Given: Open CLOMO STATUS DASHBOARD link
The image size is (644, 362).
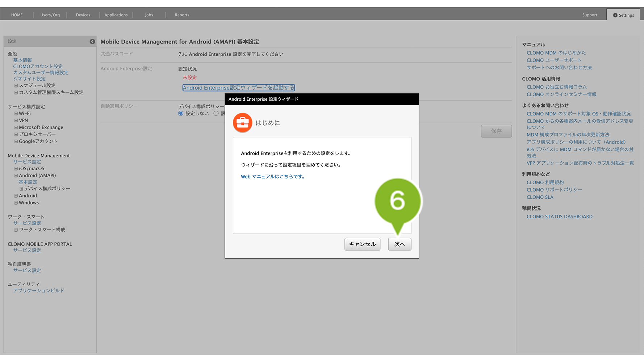Looking at the screenshot, I should (560, 216).
